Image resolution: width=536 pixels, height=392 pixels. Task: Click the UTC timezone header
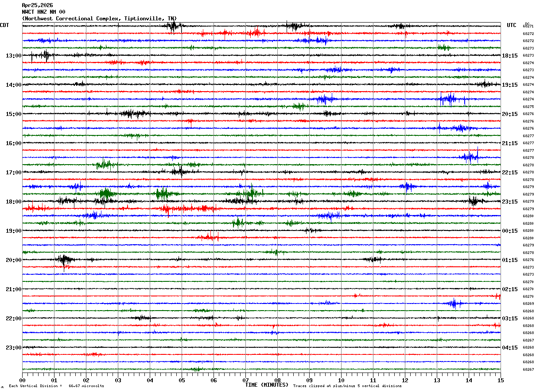(512, 25)
